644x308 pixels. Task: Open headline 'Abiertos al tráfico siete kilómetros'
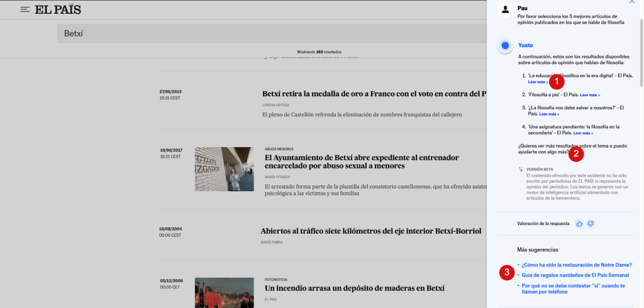pos(370,231)
